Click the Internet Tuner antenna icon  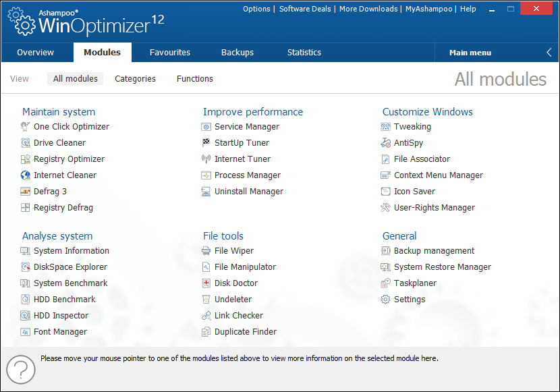click(206, 159)
